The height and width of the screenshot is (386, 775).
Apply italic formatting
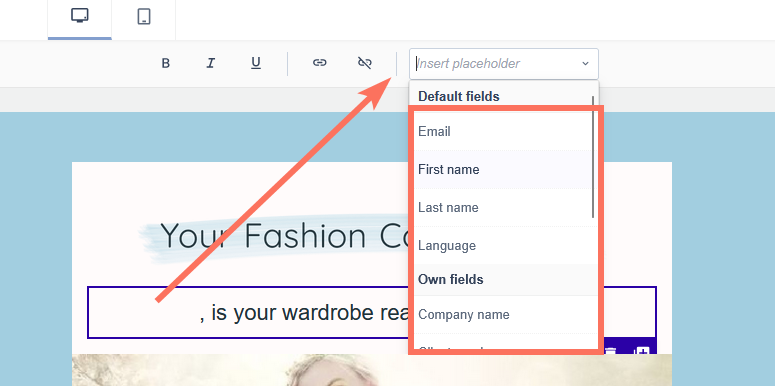pos(211,63)
